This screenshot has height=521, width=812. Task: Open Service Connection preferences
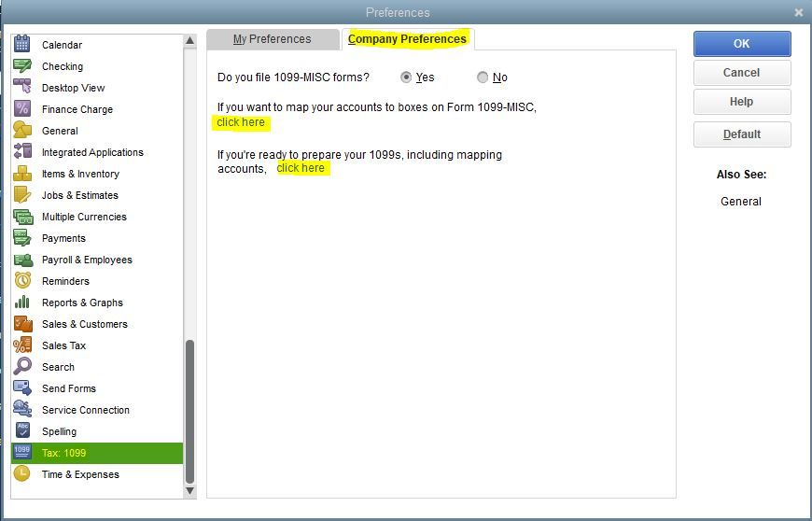(97, 410)
